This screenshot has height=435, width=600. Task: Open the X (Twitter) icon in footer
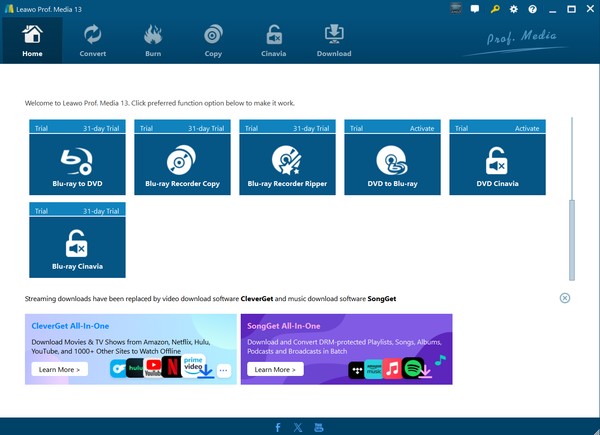298,427
